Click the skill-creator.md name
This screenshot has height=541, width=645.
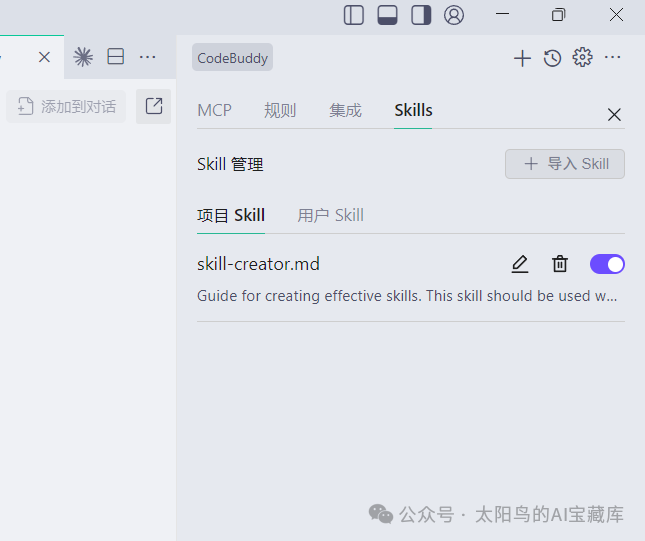click(258, 264)
